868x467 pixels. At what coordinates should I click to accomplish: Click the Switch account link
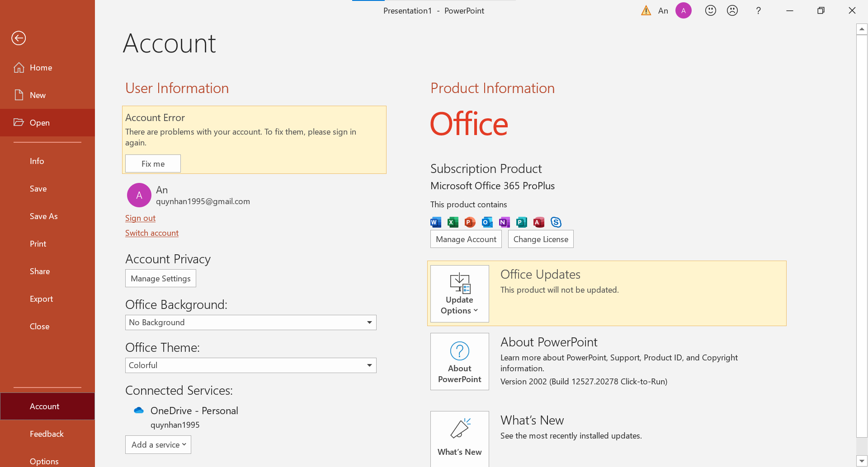pyautogui.click(x=152, y=233)
